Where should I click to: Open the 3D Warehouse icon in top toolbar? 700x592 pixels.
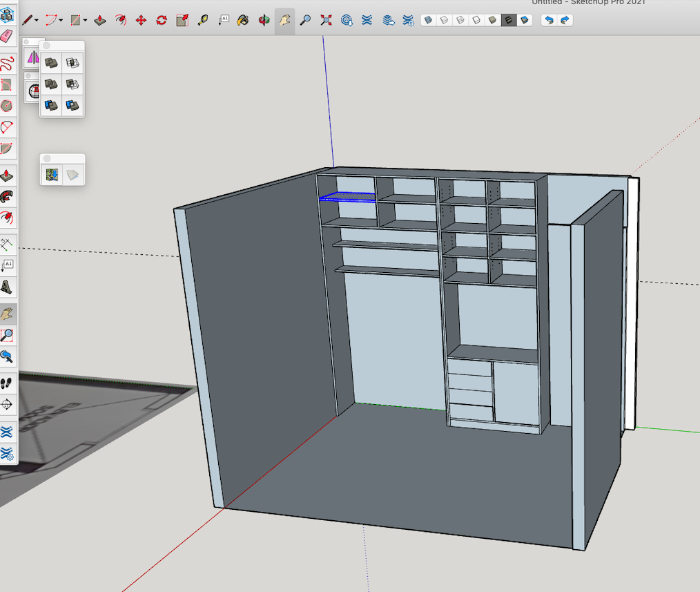click(347, 20)
